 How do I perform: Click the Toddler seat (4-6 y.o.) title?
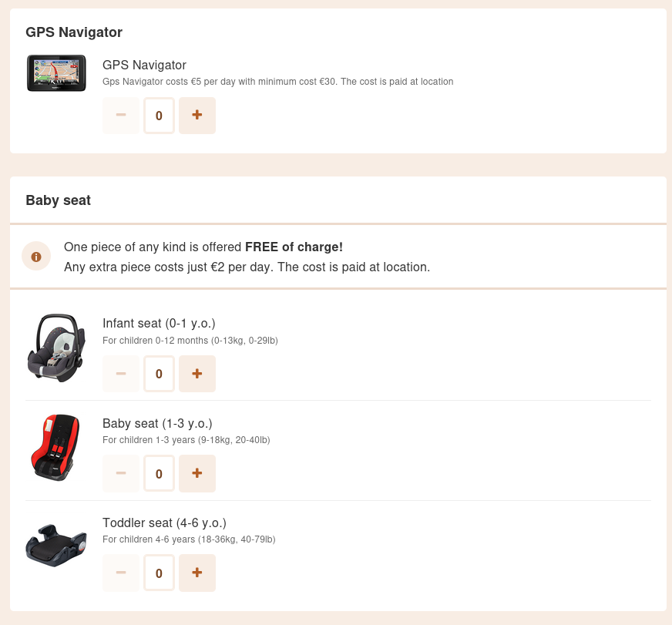coord(164,523)
